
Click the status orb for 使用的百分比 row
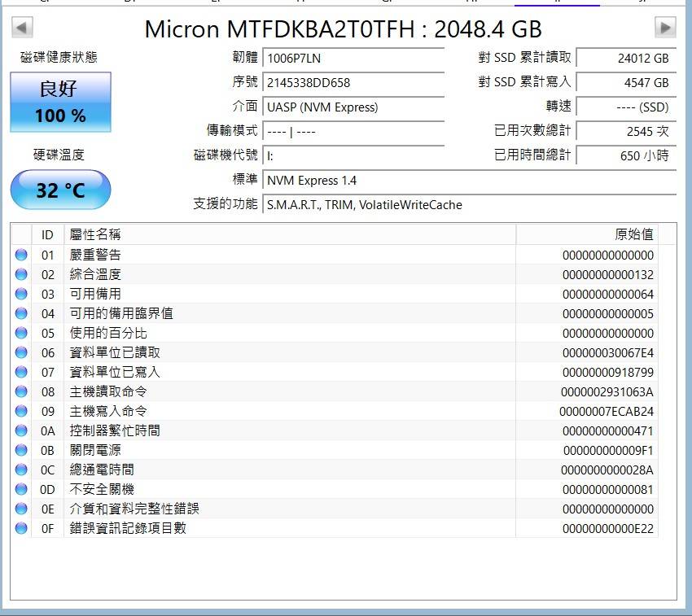(21, 333)
